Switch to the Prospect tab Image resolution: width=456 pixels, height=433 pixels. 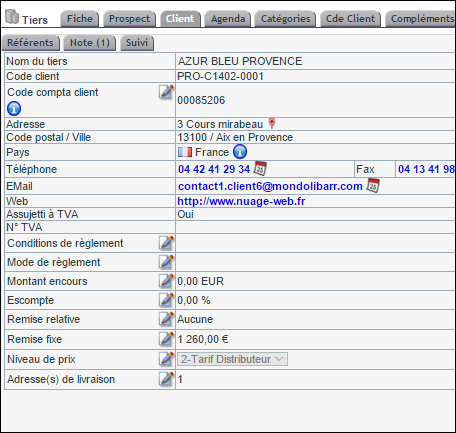point(129,19)
